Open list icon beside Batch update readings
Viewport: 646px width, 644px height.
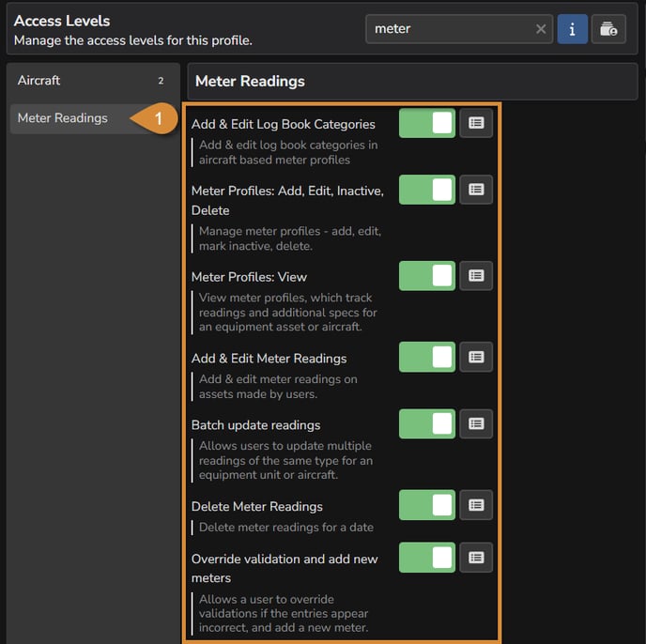pos(476,423)
